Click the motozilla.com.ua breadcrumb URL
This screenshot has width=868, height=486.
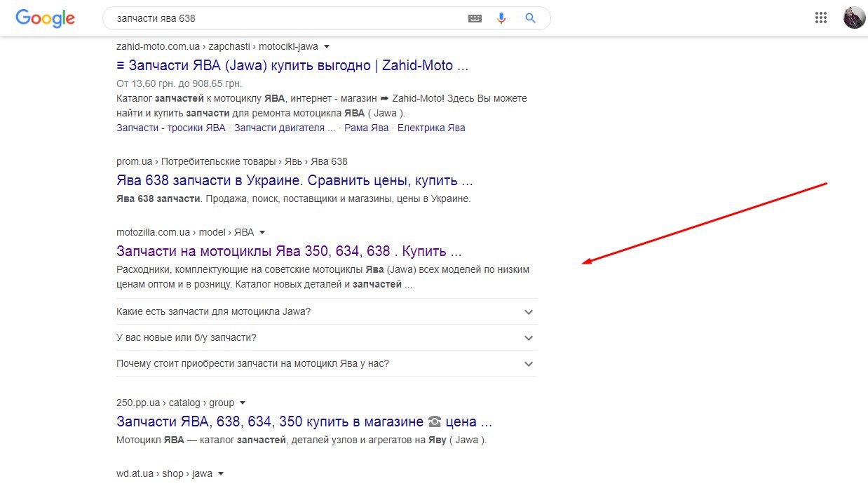point(185,232)
